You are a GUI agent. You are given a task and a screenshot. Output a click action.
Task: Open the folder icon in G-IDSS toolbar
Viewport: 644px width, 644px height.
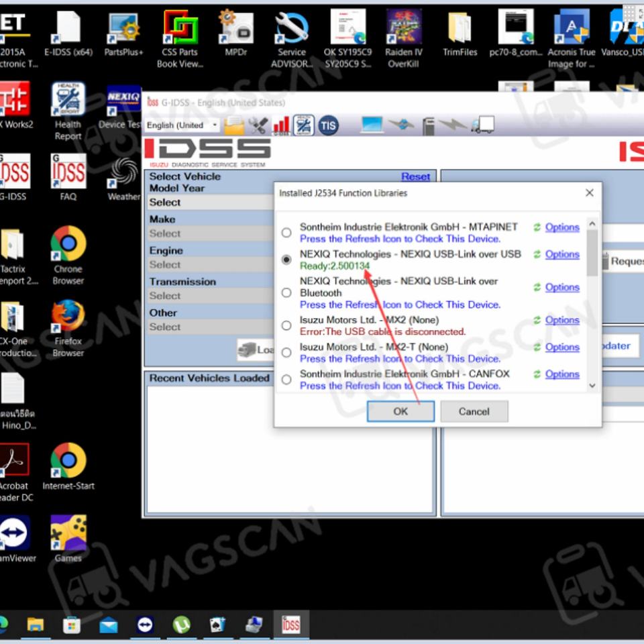point(234,125)
